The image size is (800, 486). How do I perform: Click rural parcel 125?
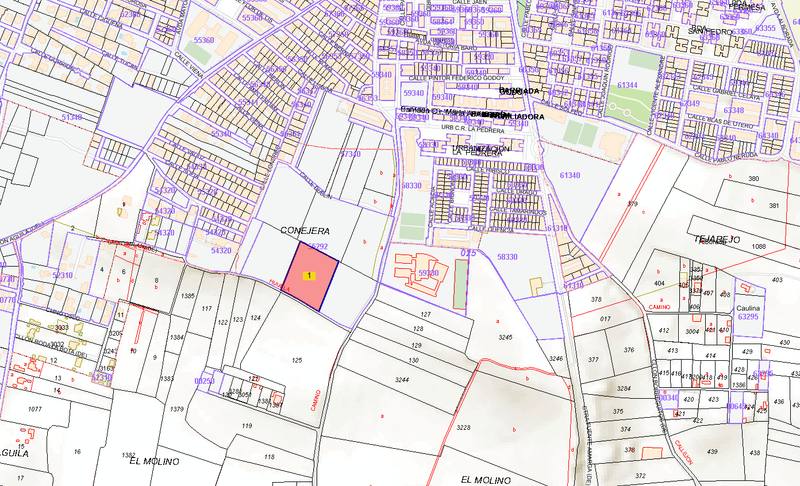pos(297,360)
